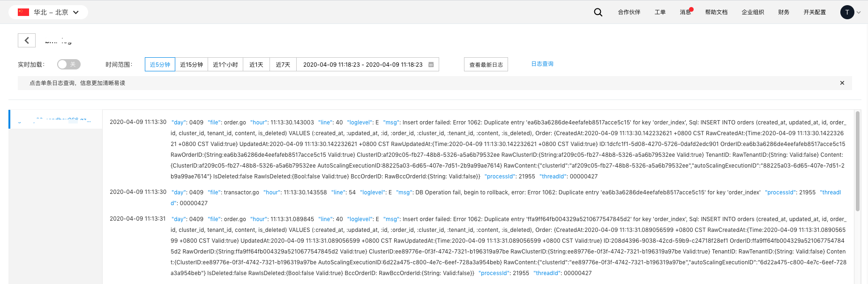Click the back arrow button
Viewport: 868px width, 284px height.
(27, 40)
